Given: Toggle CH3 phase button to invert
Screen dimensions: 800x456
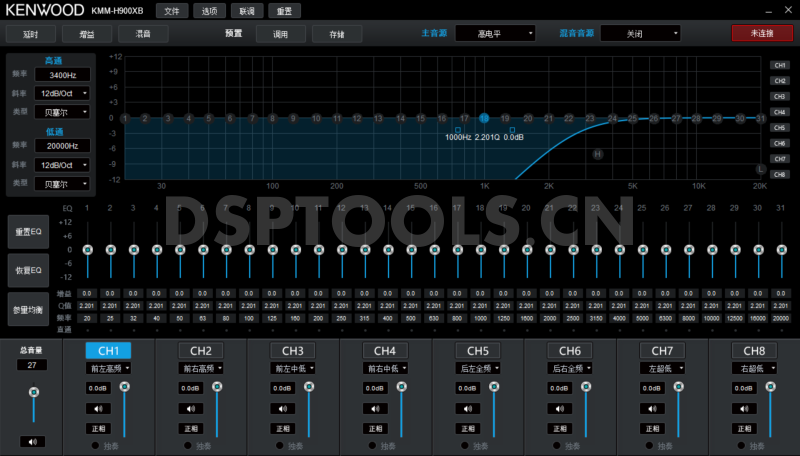Looking at the screenshot, I should tap(284, 428).
